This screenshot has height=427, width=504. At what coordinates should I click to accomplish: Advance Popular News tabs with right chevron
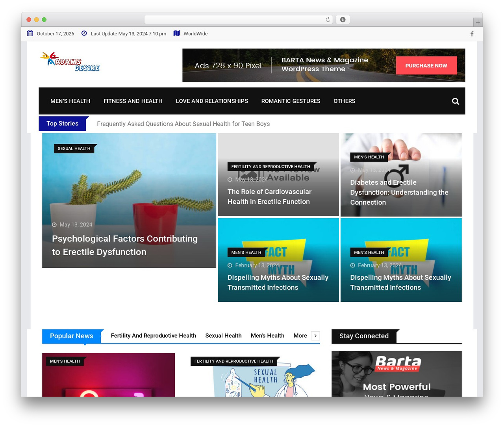(315, 336)
